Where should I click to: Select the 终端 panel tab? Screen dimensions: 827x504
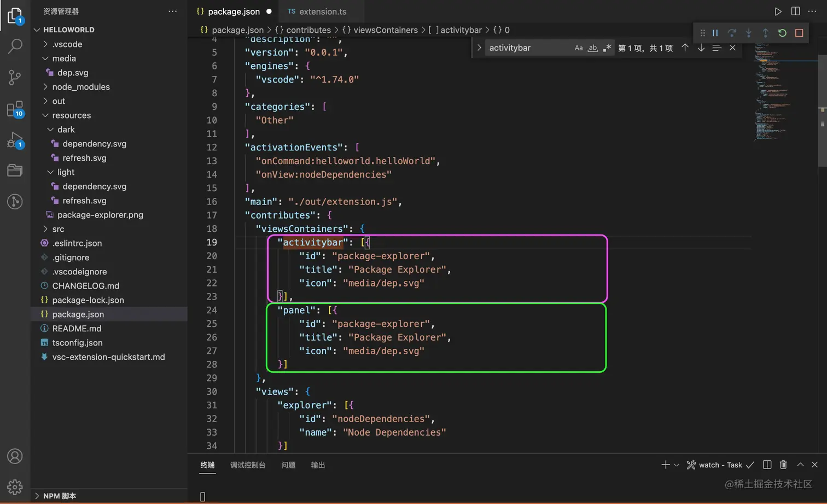point(207,465)
